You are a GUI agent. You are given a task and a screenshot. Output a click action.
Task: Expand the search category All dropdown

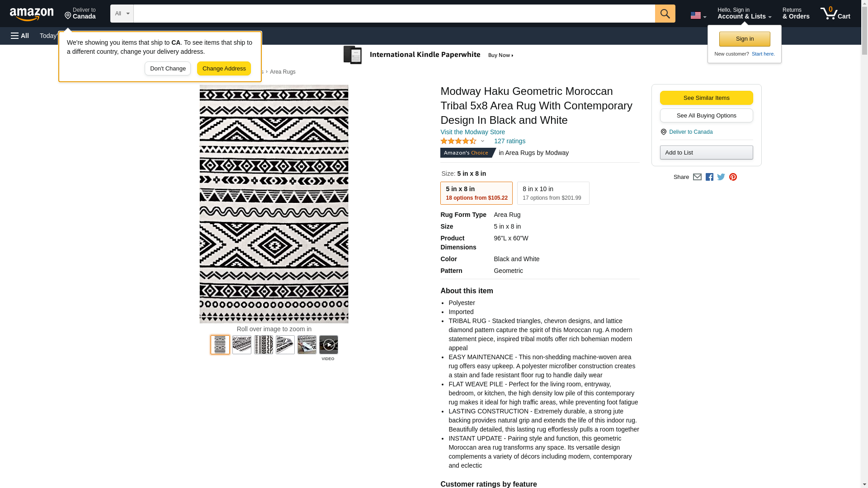(122, 14)
